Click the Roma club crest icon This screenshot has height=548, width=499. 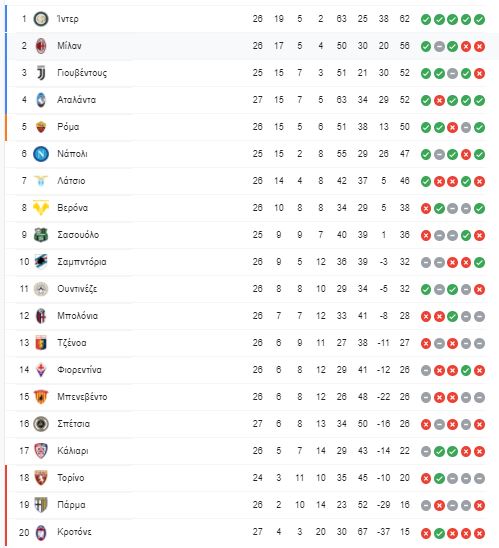[41, 127]
